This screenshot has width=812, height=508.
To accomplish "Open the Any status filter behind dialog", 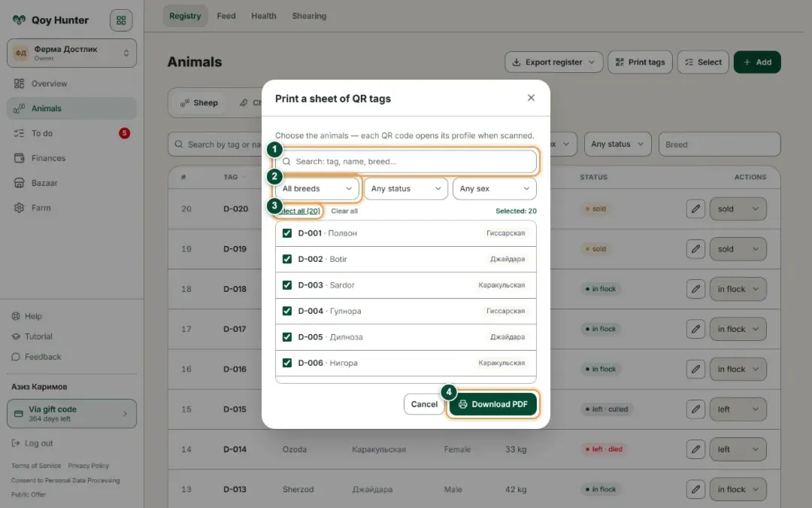I will (x=617, y=144).
